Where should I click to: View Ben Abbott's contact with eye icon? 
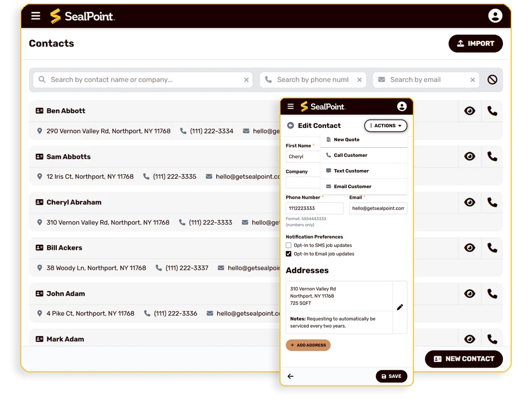click(x=470, y=111)
